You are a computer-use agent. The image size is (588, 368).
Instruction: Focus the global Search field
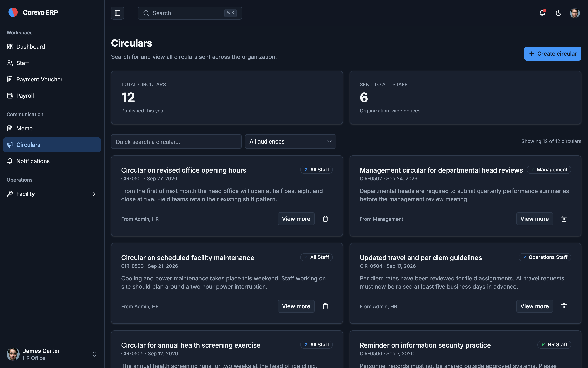(x=190, y=13)
